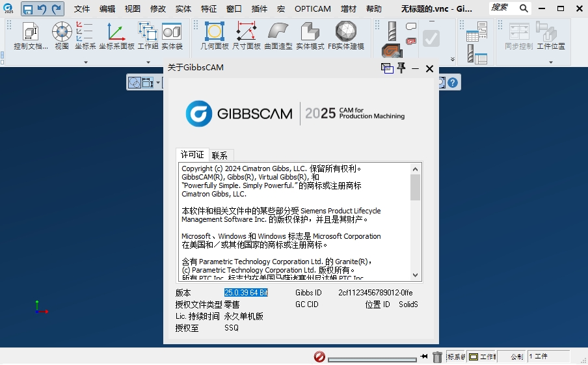Image resolution: width=588 pixels, height=365 pixels.
Task: Expand the 视图 toolbar group dropdown arrow
Action: 85,62
